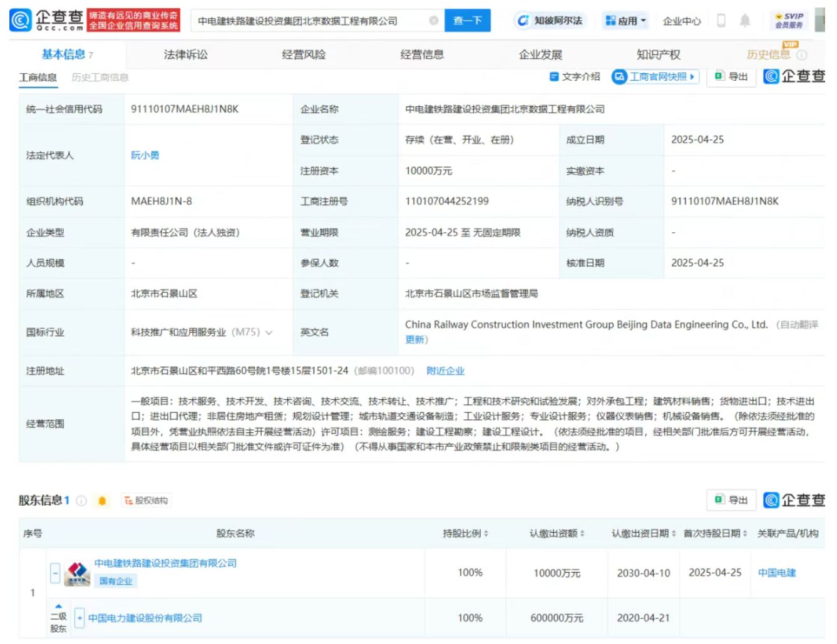Click the 成立日期 value 2025-04-25
The height and width of the screenshot is (644, 837).
[x=697, y=140]
